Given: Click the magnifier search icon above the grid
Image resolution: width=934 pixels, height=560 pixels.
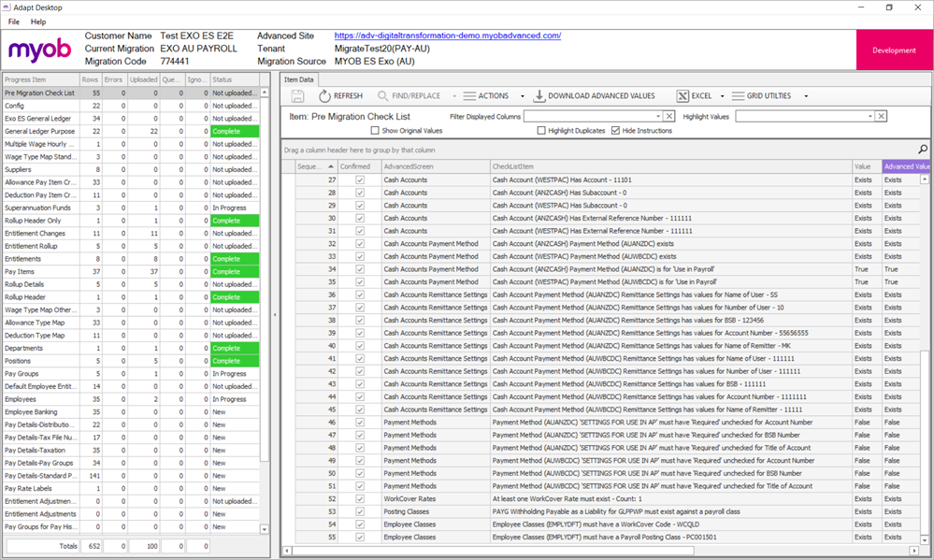Looking at the screenshot, I should click(923, 149).
